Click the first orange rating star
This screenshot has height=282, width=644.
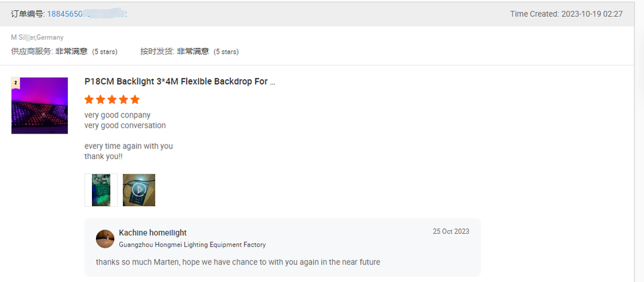[89, 99]
